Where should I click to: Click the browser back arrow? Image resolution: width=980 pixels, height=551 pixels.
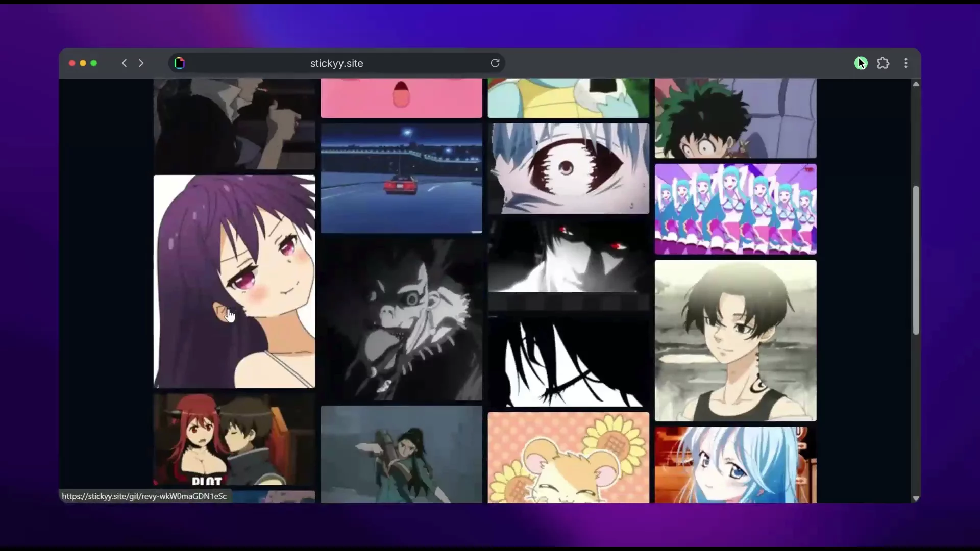124,63
